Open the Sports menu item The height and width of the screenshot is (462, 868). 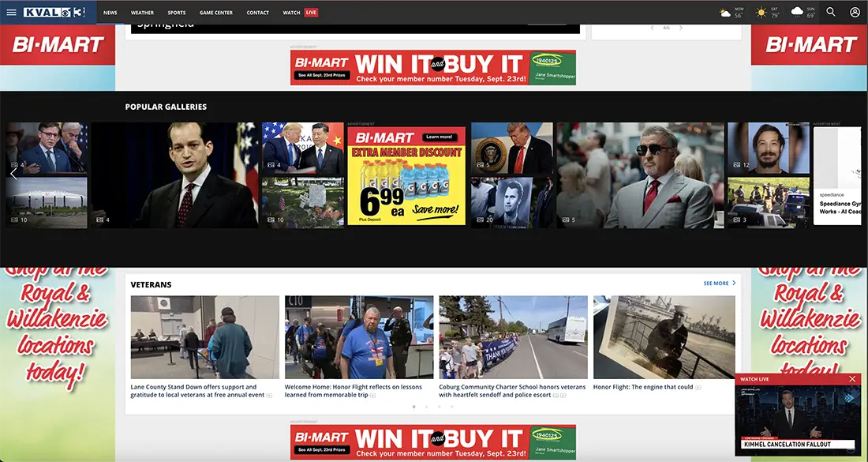(x=177, y=12)
